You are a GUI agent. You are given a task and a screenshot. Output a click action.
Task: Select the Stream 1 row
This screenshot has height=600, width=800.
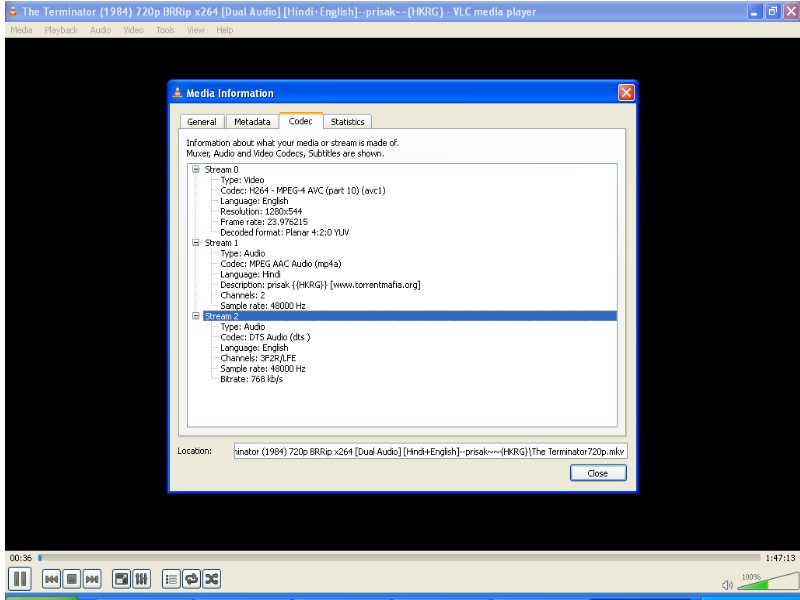(221, 243)
